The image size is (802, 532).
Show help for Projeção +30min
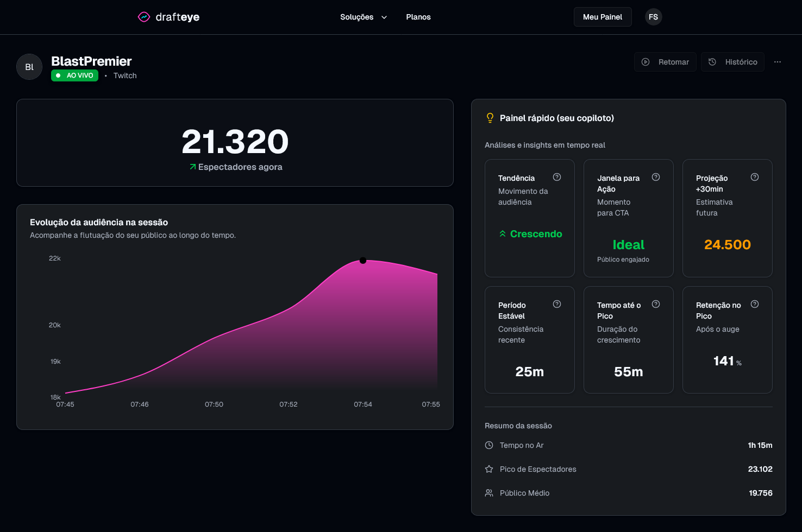(x=755, y=177)
